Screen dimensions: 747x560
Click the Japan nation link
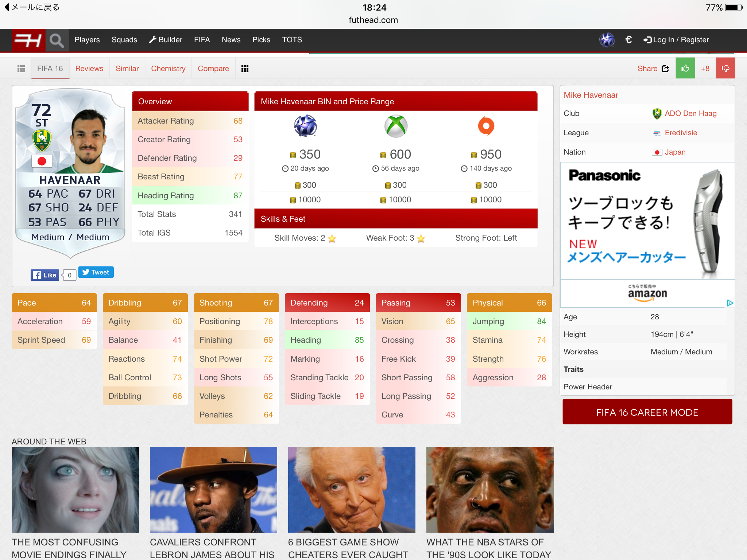point(675,152)
